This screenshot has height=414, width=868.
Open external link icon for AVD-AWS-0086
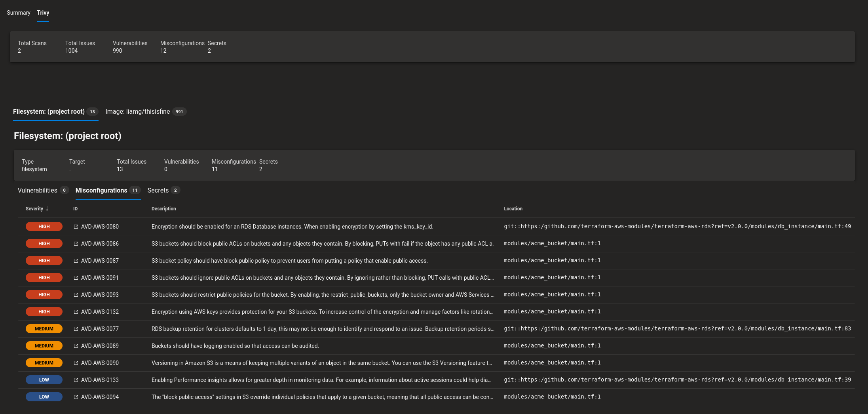point(76,244)
